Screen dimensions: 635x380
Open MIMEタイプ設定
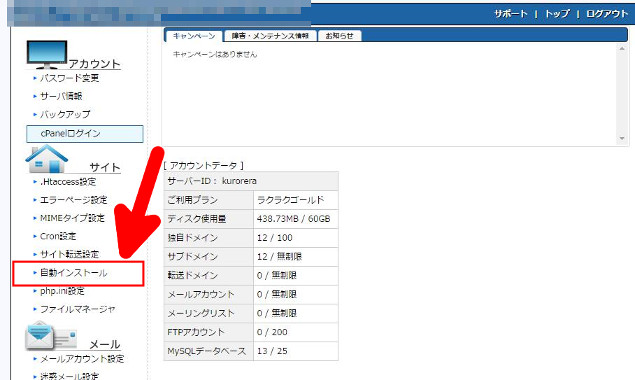(72, 218)
